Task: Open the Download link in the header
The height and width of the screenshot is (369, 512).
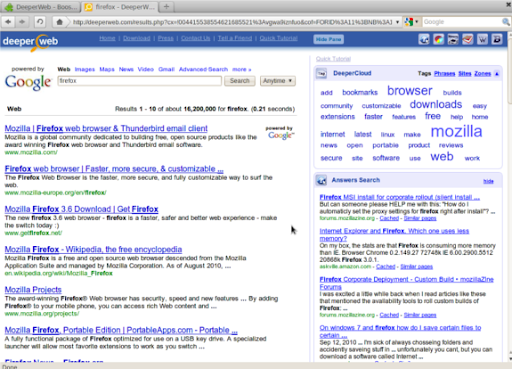Action: click(x=137, y=38)
